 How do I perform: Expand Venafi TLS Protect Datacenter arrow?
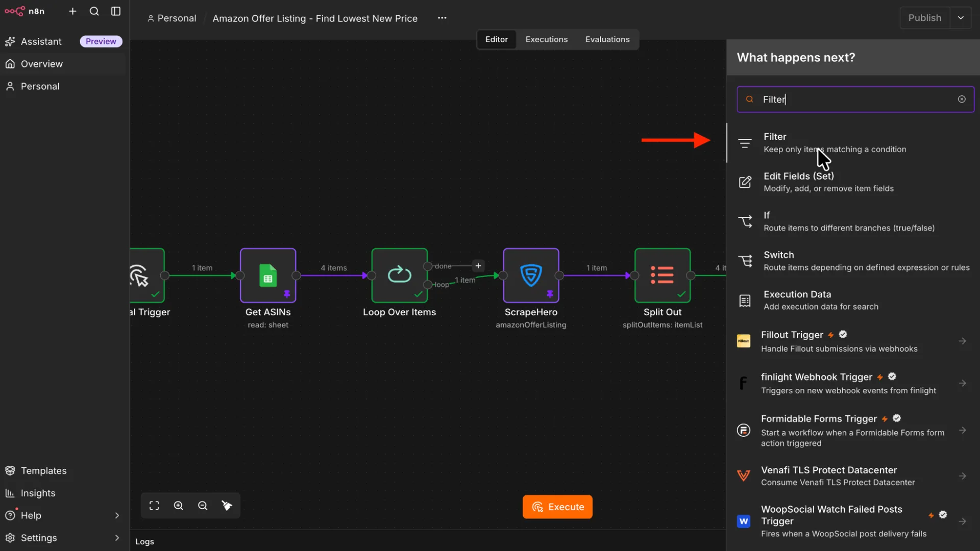point(962,476)
